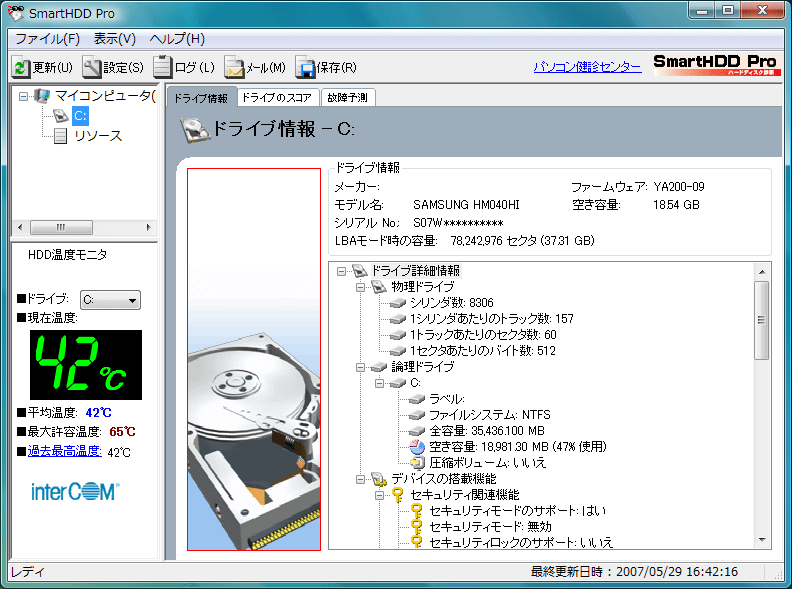Screen dimensions: 792x589
Task: Collapse the ドライブ詳細情報 node
Action: coord(341,271)
